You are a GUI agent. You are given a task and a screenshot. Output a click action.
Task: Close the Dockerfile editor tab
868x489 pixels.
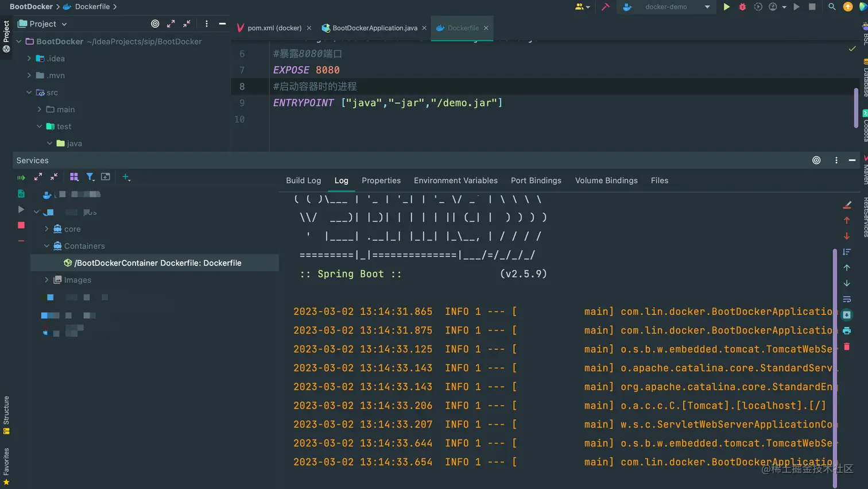click(x=486, y=28)
